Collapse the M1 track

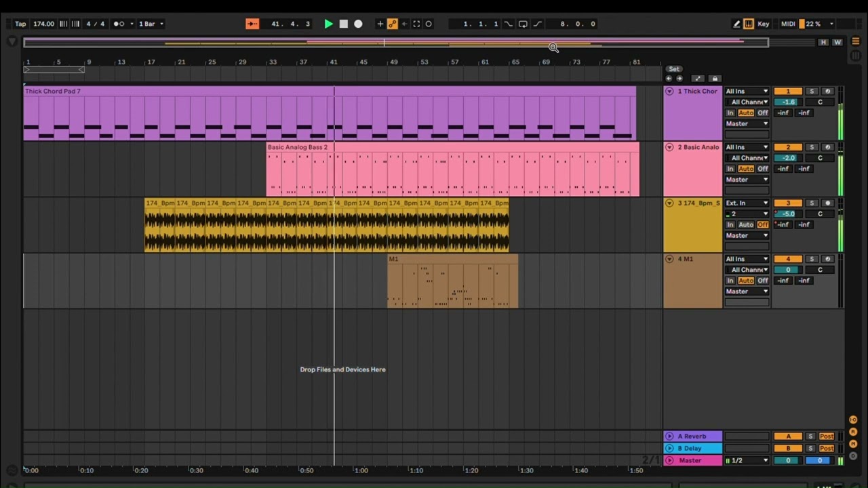pos(669,259)
